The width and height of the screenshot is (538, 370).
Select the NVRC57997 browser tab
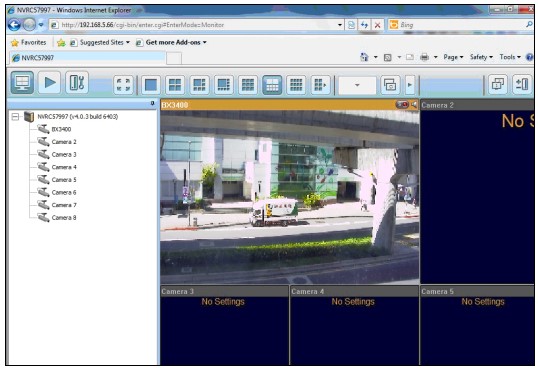click(x=87, y=58)
